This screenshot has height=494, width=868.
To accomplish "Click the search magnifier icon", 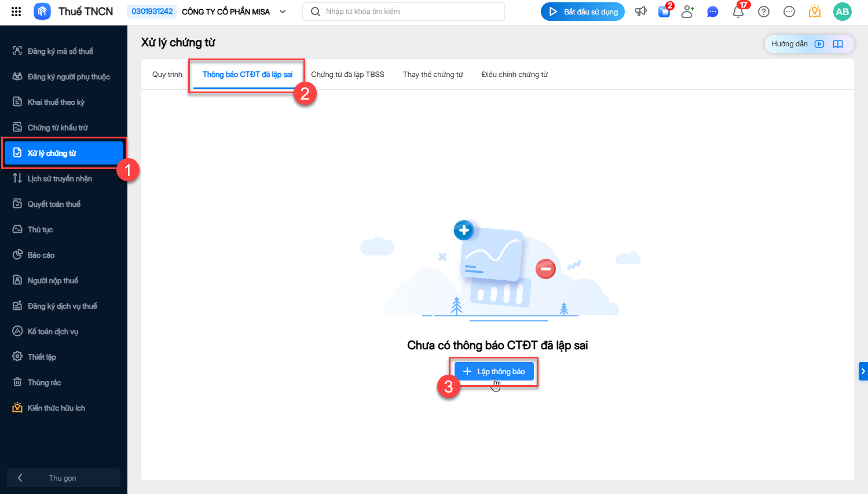I will click(x=316, y=12).
